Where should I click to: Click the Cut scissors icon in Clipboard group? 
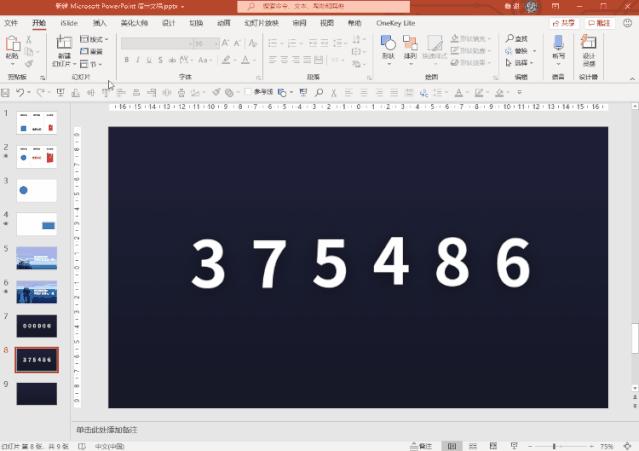coord(29,40)
